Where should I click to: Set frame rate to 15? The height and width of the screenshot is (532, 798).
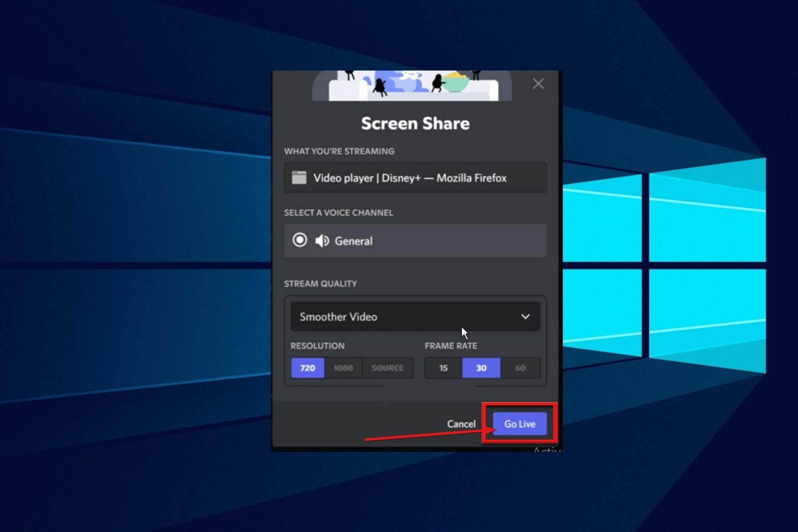click(443, 368)
